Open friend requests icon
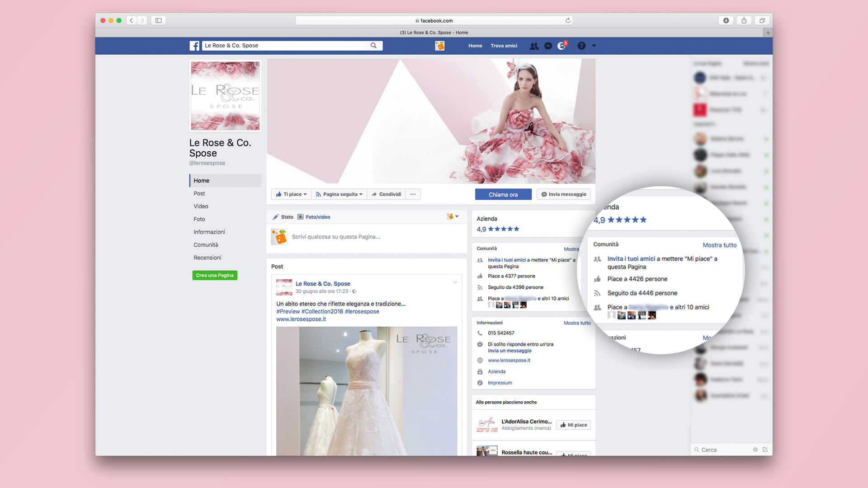This screenshot has height=488, width=868. (534, 46)
